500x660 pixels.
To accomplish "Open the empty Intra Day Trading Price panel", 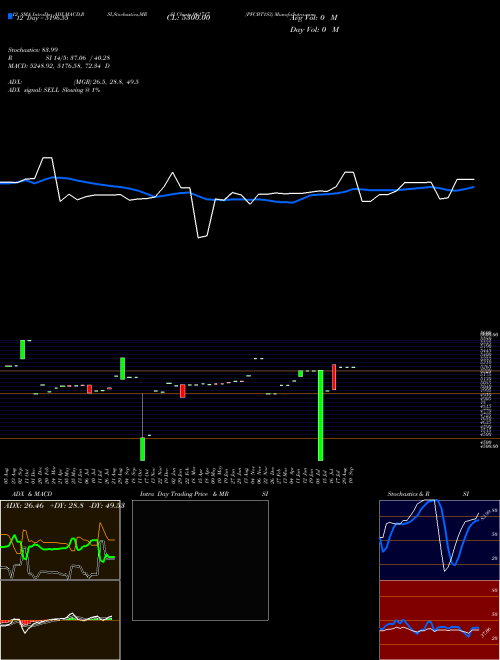I will (200, 560).
